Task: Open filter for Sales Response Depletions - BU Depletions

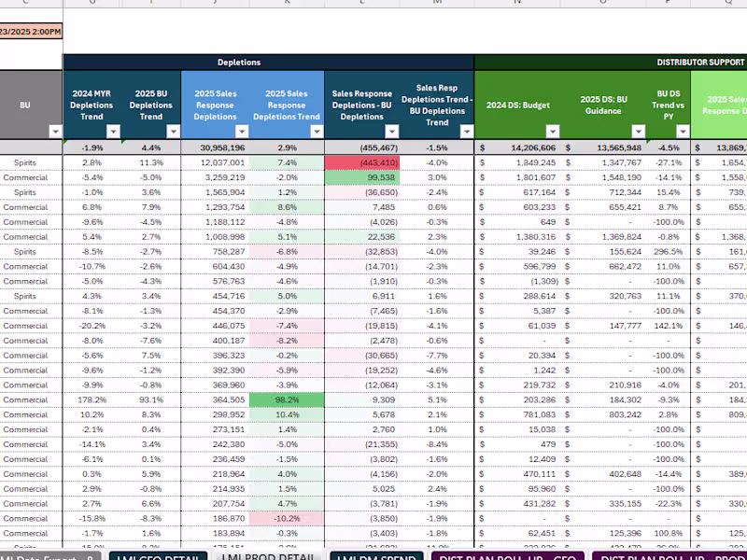Action: [x=391, y=132]
